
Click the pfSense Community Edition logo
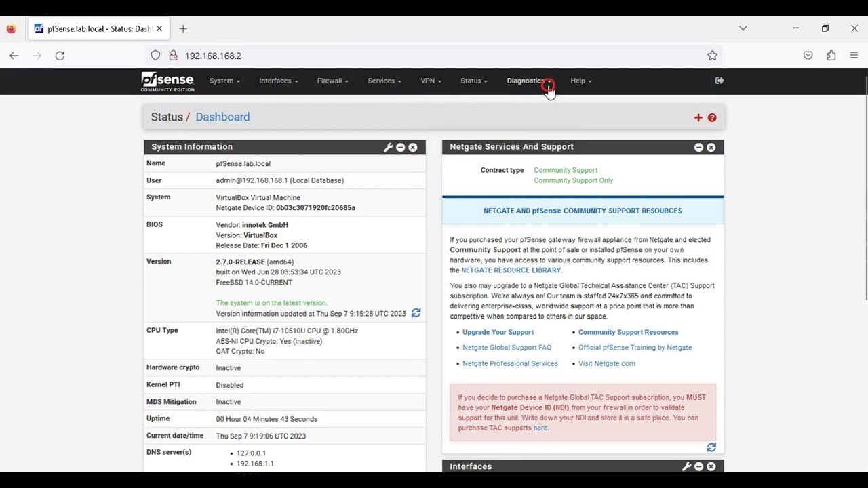click(167, 82)
